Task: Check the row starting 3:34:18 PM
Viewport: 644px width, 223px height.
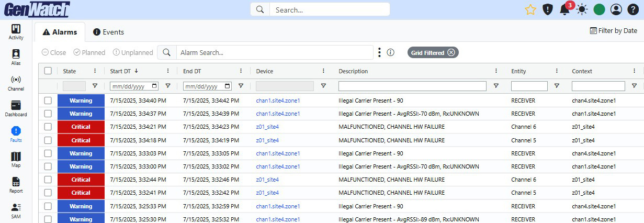Action: pos(48,140)
